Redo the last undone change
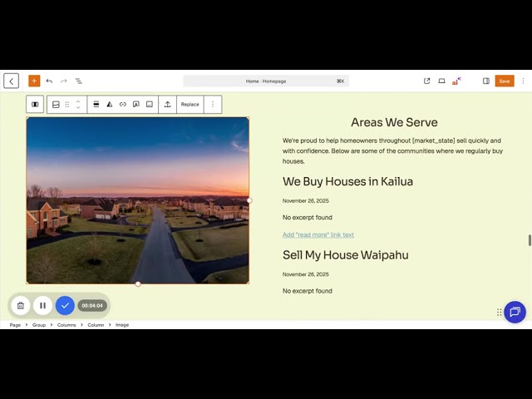Screen dimensions: 532x399 point(64,81)
